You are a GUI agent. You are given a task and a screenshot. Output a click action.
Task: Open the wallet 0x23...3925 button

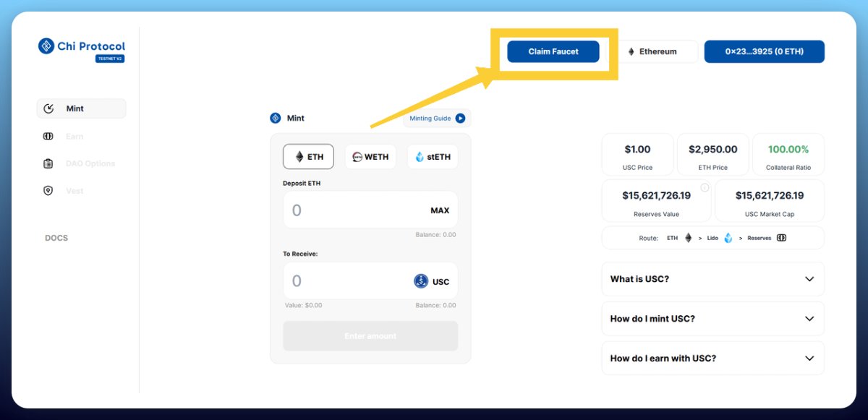point(765,51)
